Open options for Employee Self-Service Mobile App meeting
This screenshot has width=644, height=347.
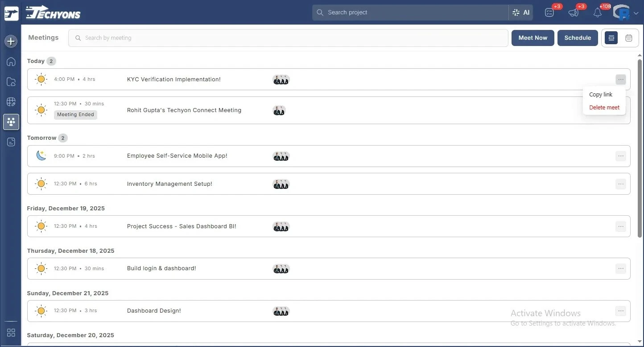point(621,156)
